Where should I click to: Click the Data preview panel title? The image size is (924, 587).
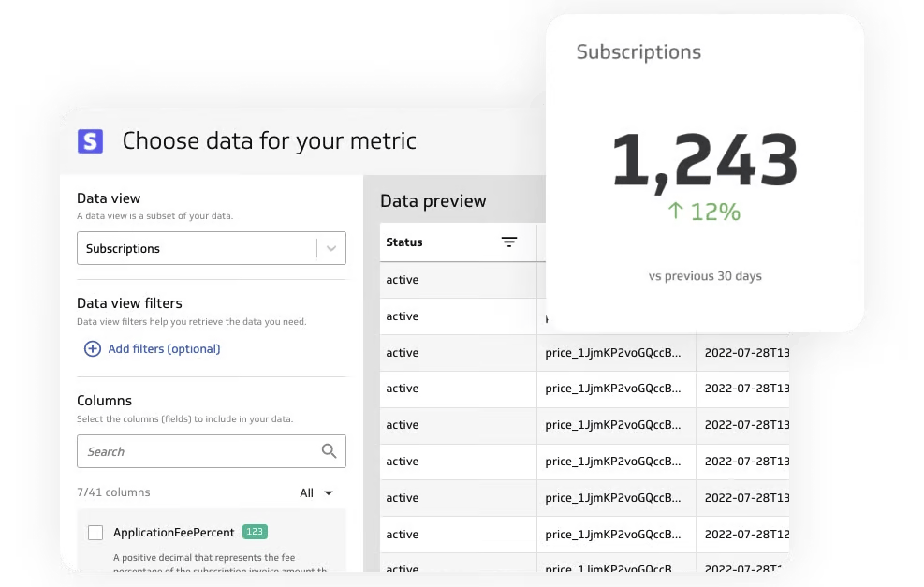(x=433, y=200)
